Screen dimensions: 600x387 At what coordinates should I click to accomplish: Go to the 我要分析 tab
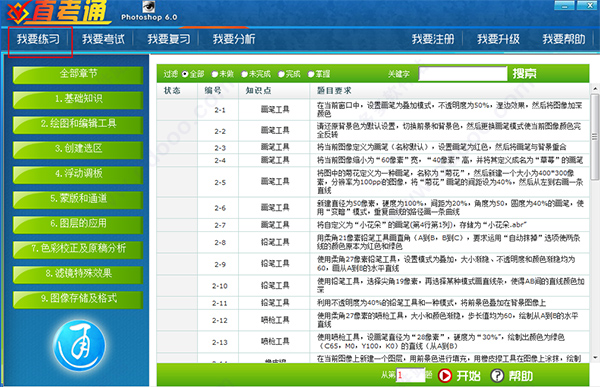(x=234, y=39)
